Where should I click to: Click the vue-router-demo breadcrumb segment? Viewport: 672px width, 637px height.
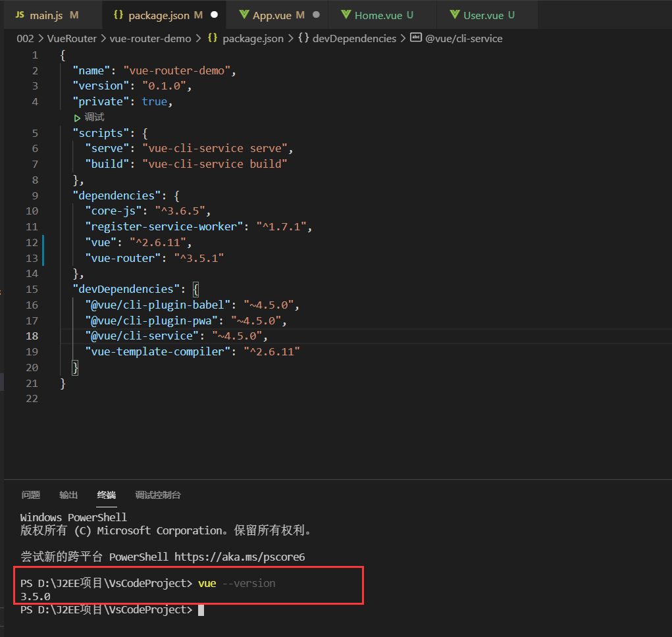[x=150, y=39]
